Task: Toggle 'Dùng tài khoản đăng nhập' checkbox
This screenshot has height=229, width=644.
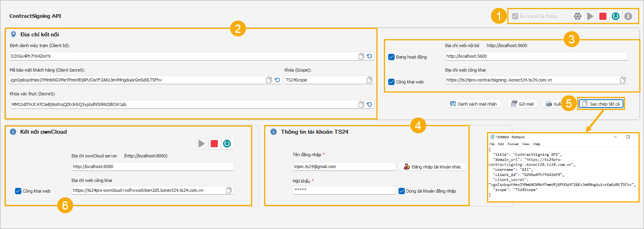Action: click(402, 191)
